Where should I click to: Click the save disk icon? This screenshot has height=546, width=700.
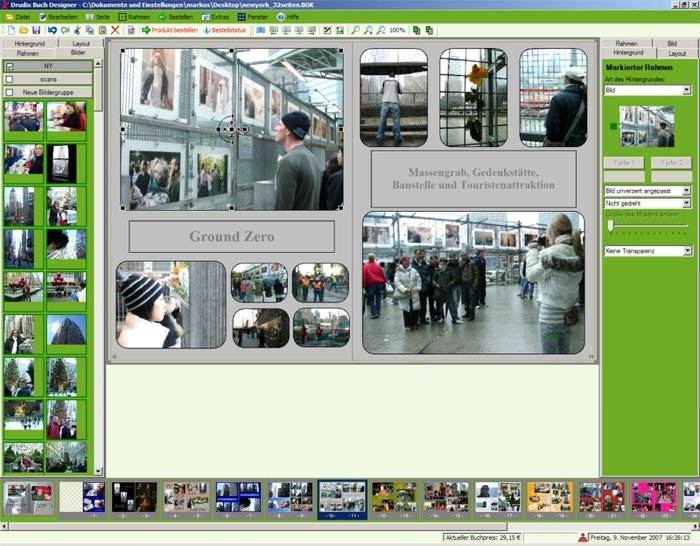[36, 30]
